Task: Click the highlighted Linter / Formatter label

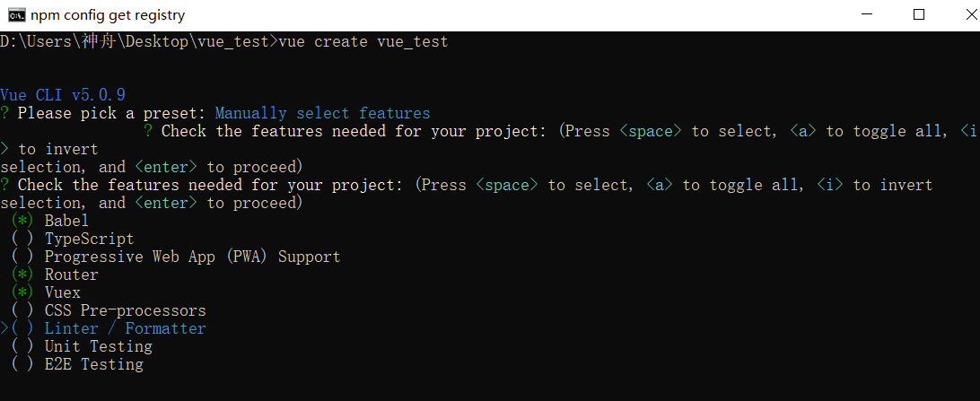Action: pos(125,328)
